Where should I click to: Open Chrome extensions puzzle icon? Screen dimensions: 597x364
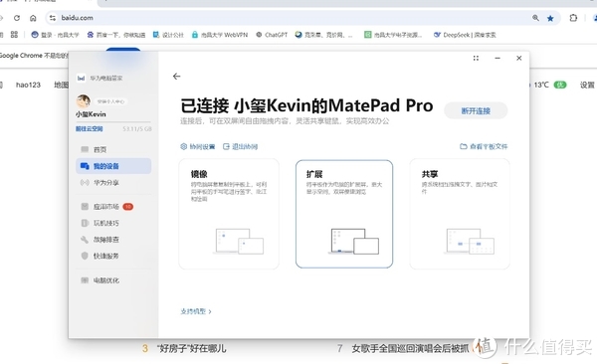(573, 18)
